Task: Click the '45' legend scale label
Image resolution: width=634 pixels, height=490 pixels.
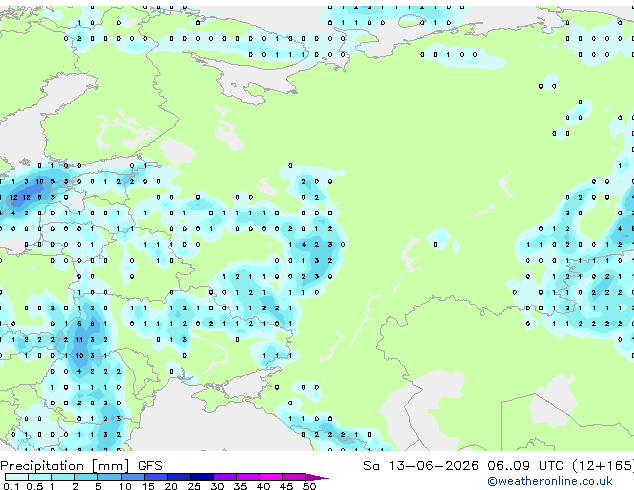Action: coord(286,486)
